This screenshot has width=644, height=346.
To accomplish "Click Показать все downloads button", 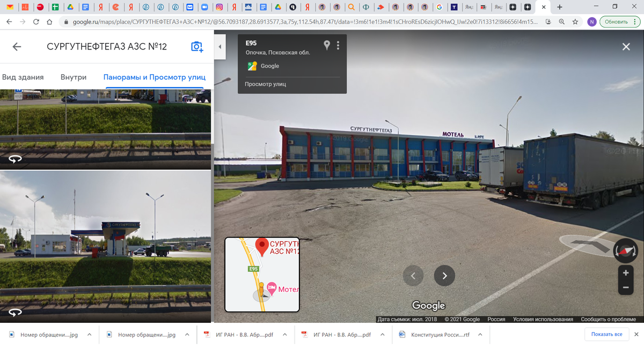I will [x=606, y=334].
